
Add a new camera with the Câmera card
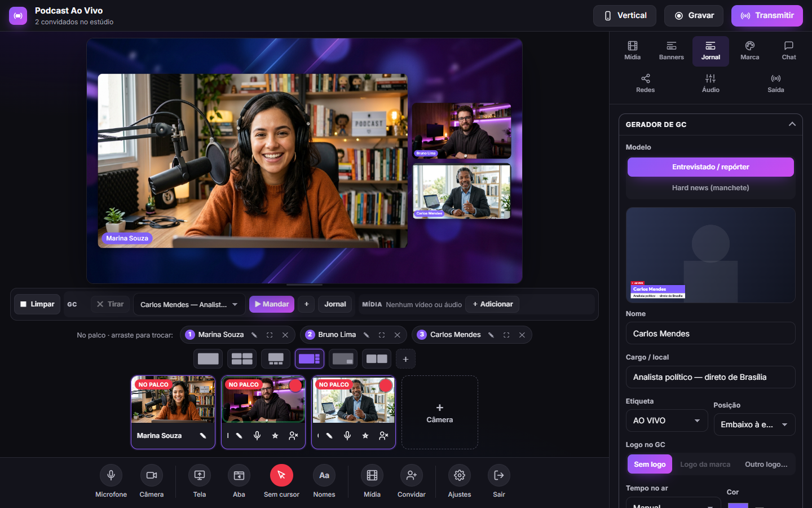(x=440, y=413)
